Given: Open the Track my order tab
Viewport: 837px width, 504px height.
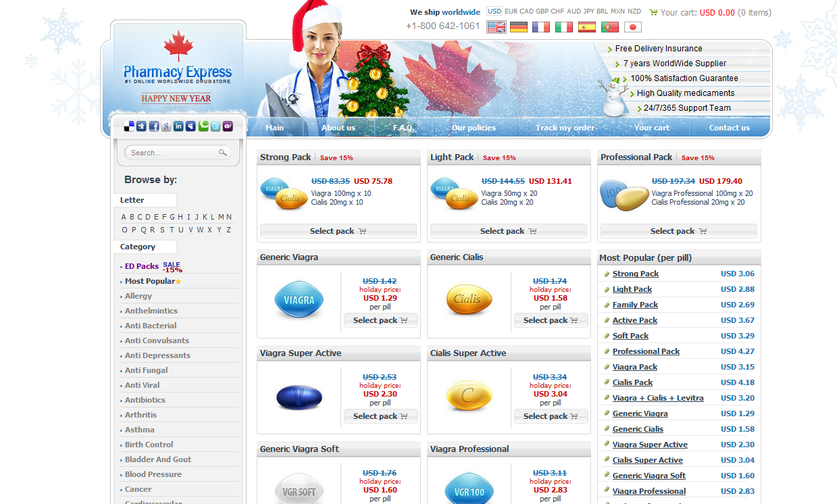Looking at the screenshot, I should [x=565, y=127].
